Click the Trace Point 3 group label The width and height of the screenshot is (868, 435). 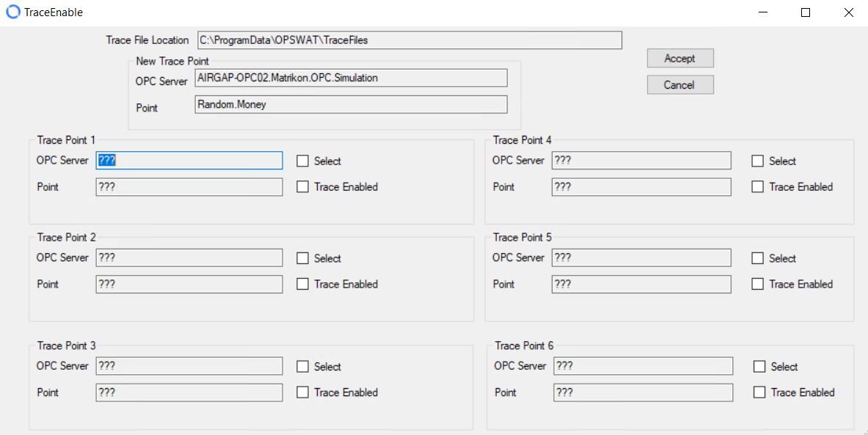(x=67, y=346)
